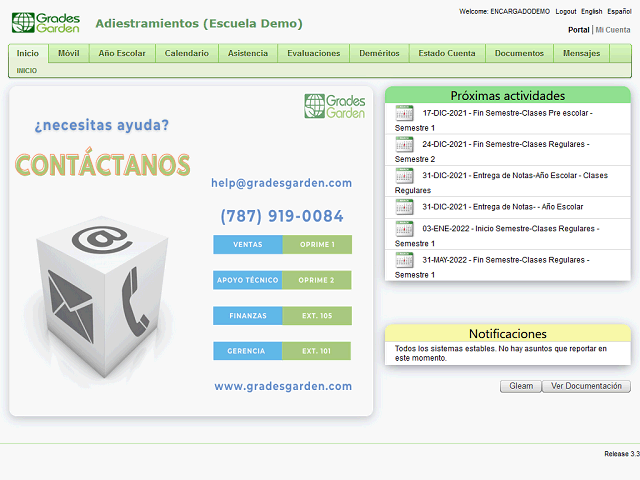Click the Logout link
The width and height of the screenshot is (640, 480).
click(566, 11)
